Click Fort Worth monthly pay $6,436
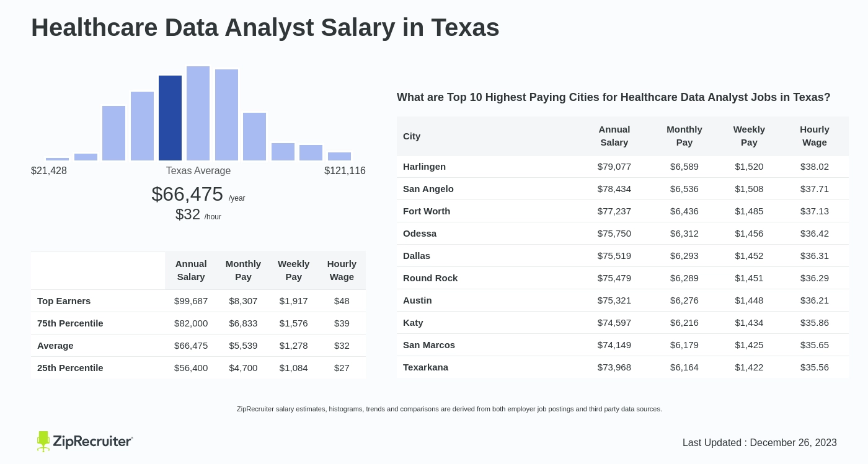The height and width of the screenshot is (464, 868). tap(684, 211)
